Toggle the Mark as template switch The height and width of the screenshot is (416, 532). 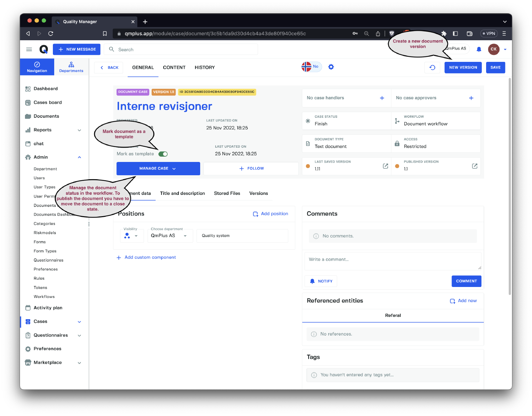(163, 154)
